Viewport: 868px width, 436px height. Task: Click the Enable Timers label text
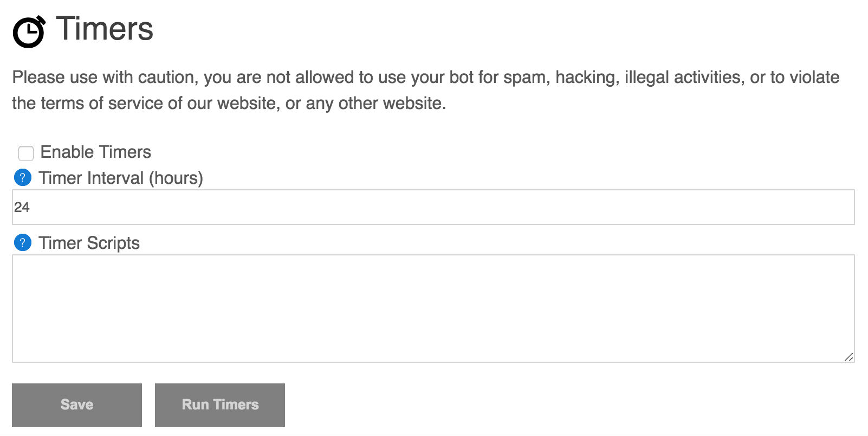pos(96,152)
